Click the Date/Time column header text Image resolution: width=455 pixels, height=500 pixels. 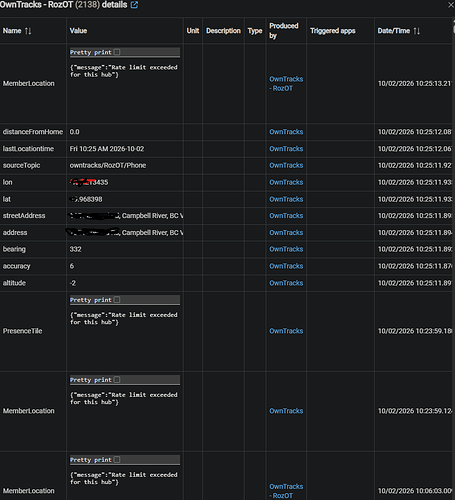(x=394, y=31)
